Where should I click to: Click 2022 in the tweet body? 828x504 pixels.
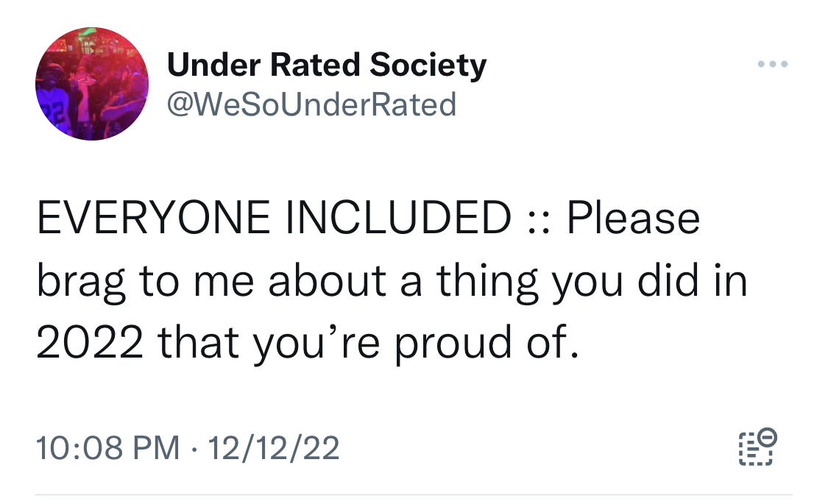90,342
